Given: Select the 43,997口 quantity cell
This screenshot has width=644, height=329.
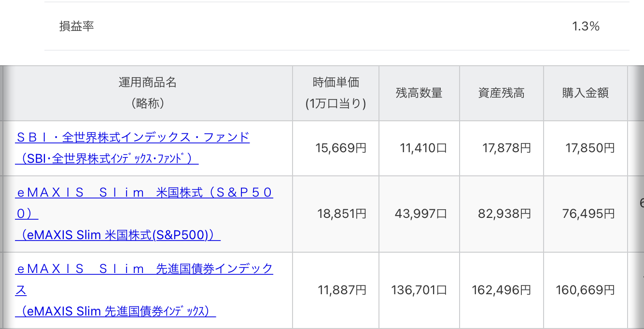Looking at the screenshot, I should click(419, 214).
